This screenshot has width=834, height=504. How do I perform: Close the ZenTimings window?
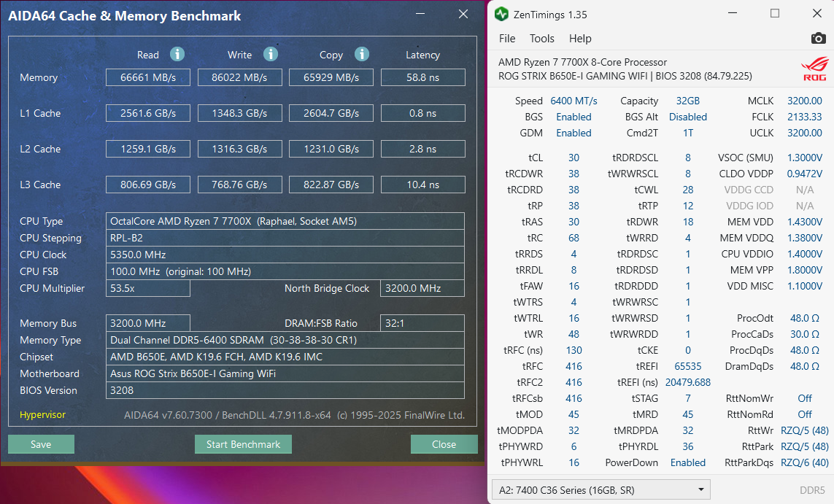[x=817, y=14]
